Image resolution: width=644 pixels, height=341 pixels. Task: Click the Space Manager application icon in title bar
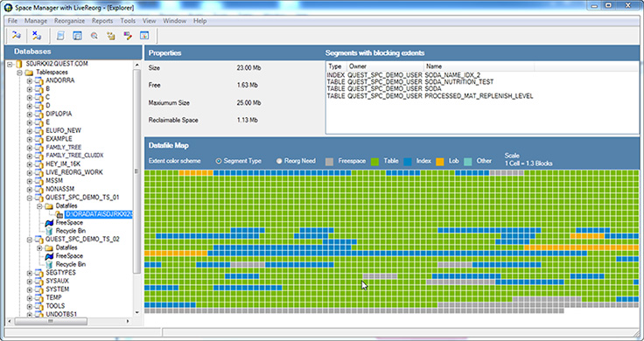(8, 7)
